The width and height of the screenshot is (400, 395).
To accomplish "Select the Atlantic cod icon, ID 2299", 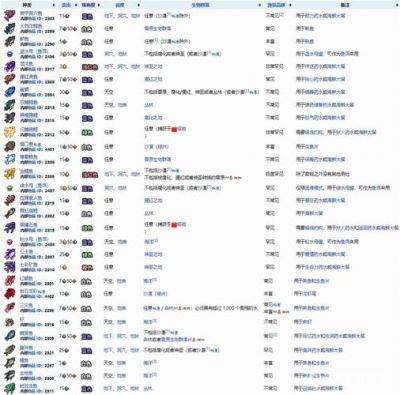I will point(10,29).
